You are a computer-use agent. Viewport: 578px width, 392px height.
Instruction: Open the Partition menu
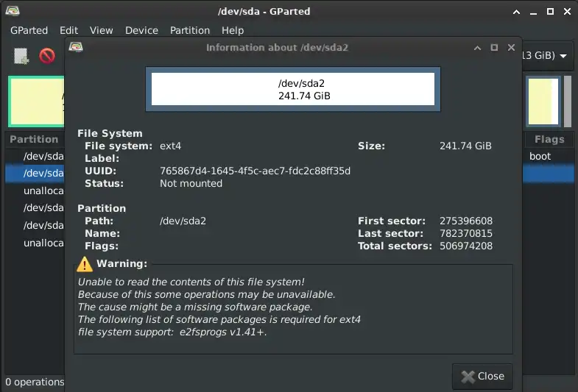190,30
